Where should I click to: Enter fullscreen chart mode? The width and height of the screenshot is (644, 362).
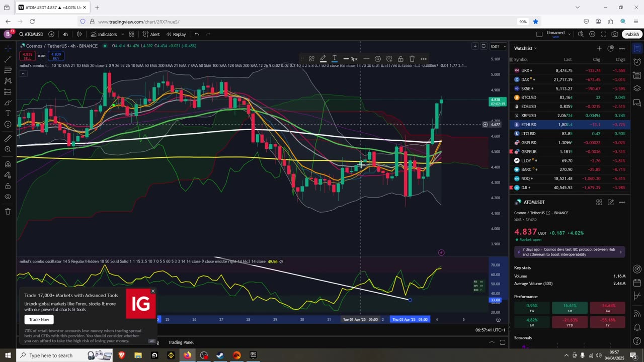604,34
